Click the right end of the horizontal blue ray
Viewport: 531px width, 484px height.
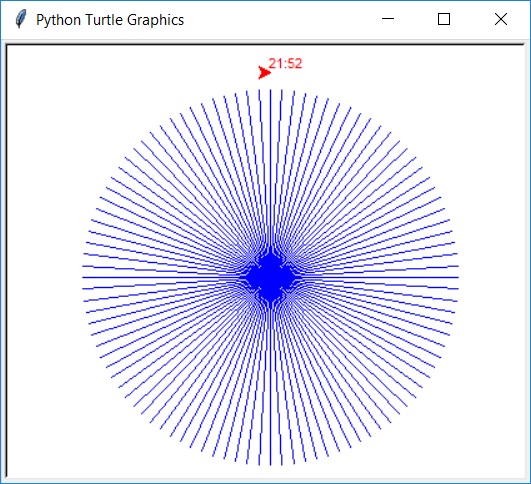pos(457,277)
